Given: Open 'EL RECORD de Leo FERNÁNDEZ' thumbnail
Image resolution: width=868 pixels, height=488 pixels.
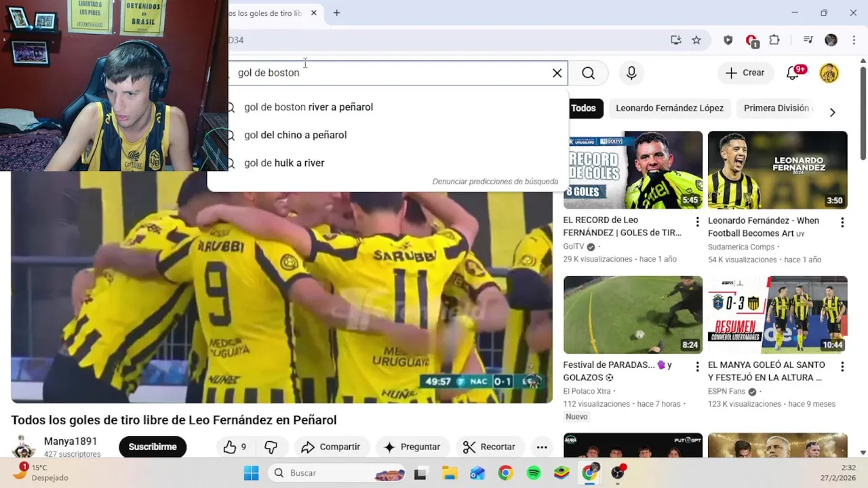Looking at the screenshot, I should pyautogui.click(x=633, y=170).
